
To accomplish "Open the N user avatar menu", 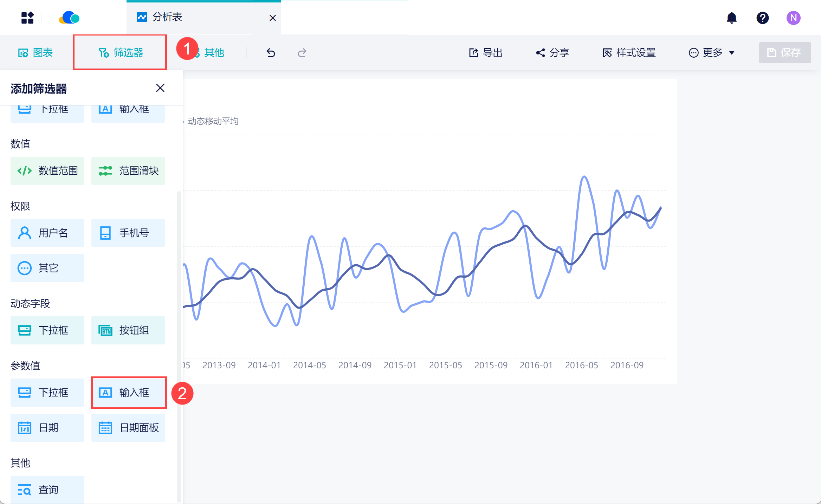I will pyautogui.click(x=794, y=18).
